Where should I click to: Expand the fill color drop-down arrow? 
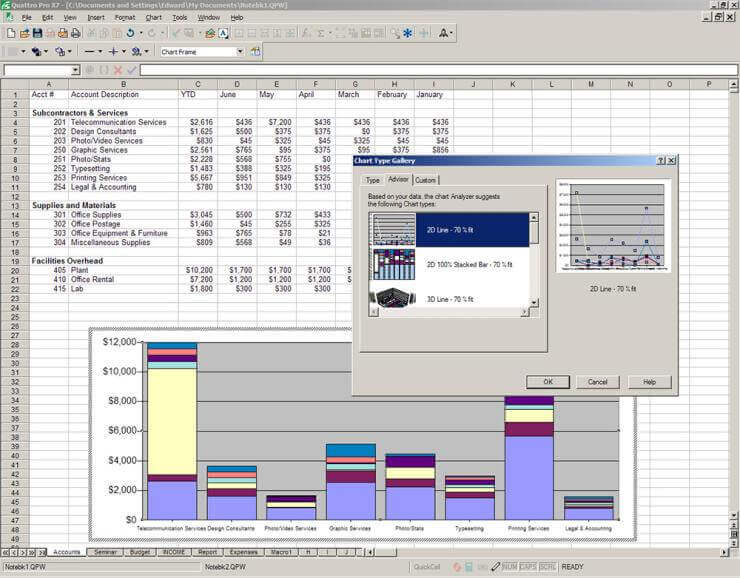click(23, 51)
